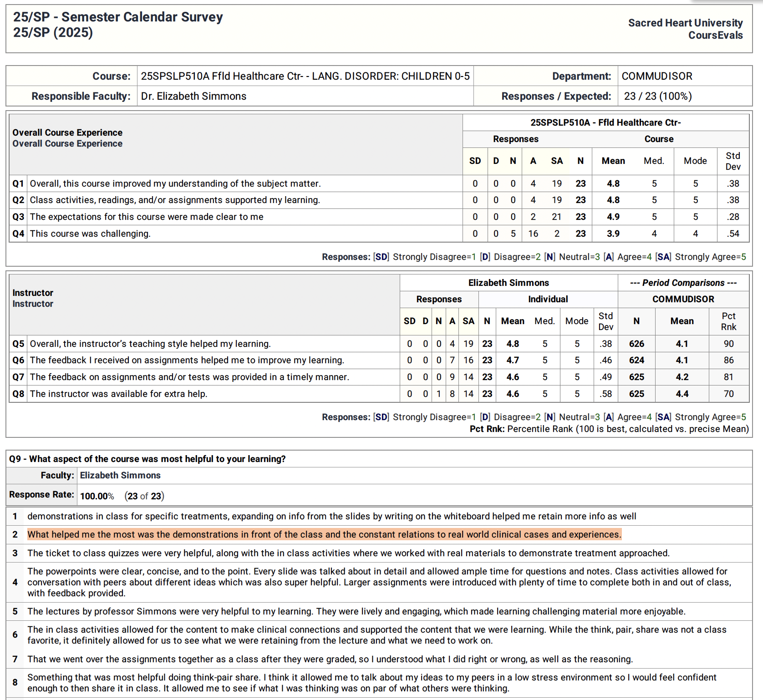This screenshot has height=700, width=763.
Task: Click the Q7 timely feedback question text
Action: 189,377
